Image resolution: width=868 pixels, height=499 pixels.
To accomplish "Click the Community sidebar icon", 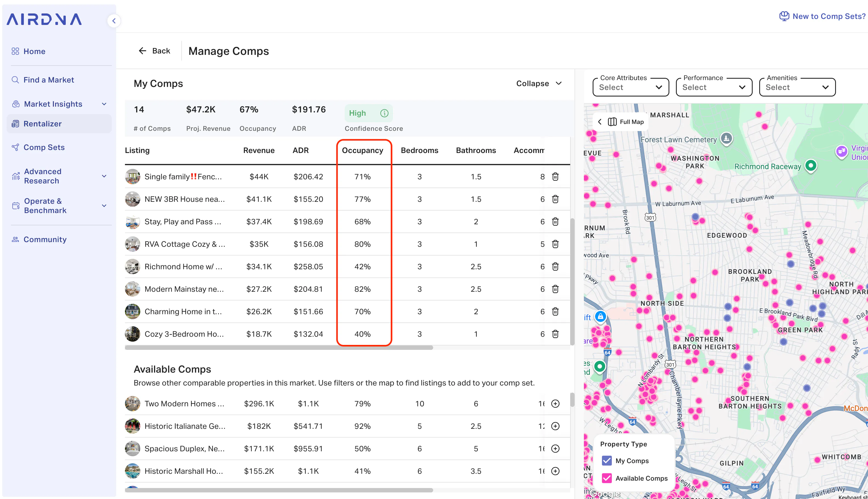I will [x=15, y=240].
